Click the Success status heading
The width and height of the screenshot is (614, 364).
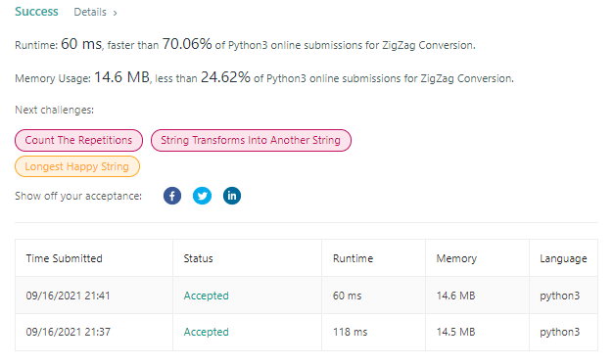pyautogui.click(x=36, y=12)
